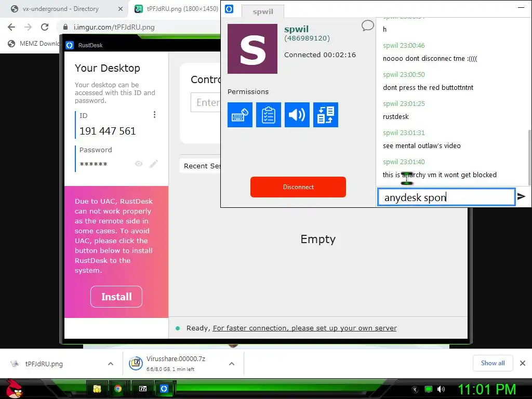
Task: Go back in the browser
Action: [11, 27]
